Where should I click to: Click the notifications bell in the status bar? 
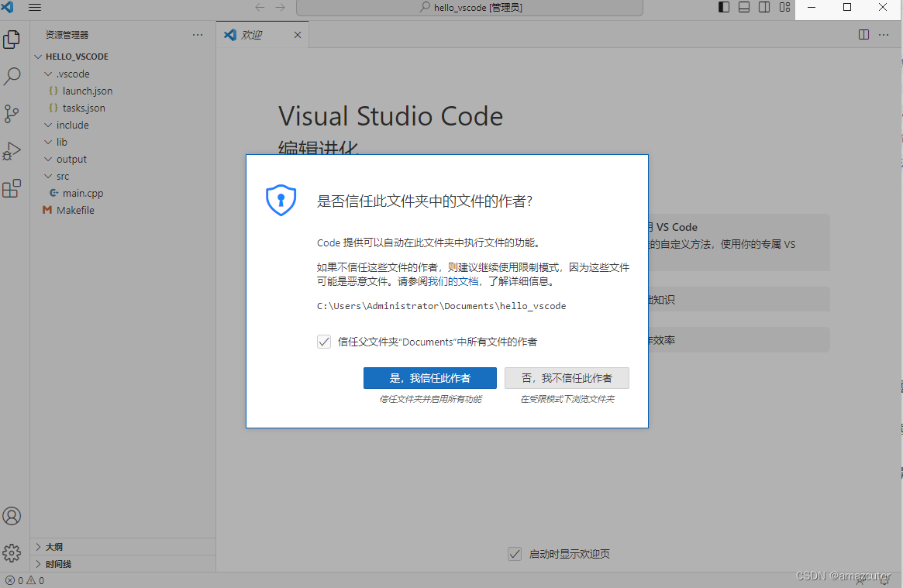point(884,579)
